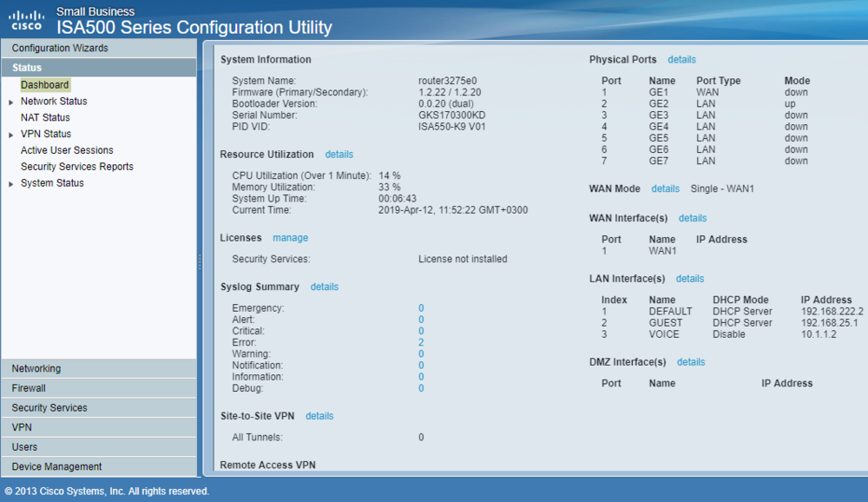Click the Cisco logo icon
The width and height of the screenshot is (868, 502).
tap(26, 19)
